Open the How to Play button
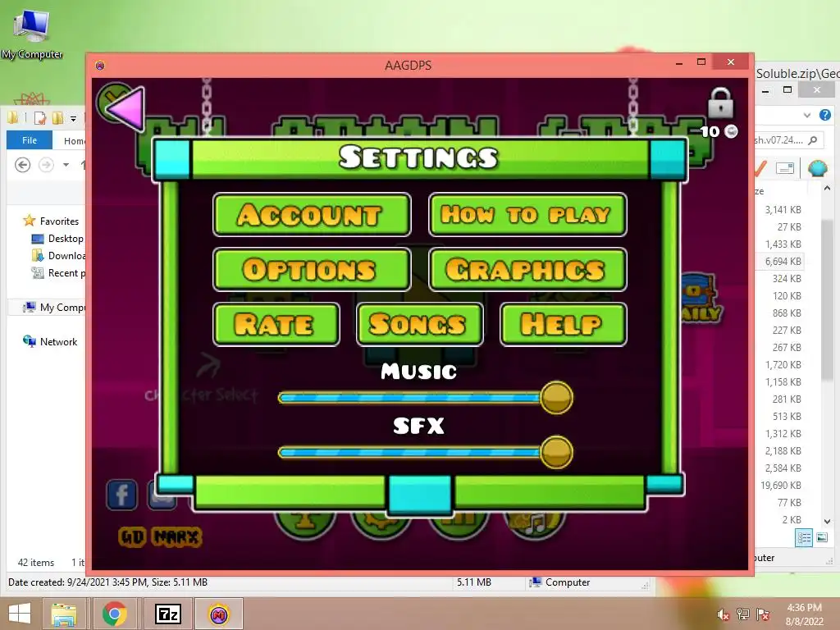The width and height of the screenshot is (840, 630). [x=527, y=215]
